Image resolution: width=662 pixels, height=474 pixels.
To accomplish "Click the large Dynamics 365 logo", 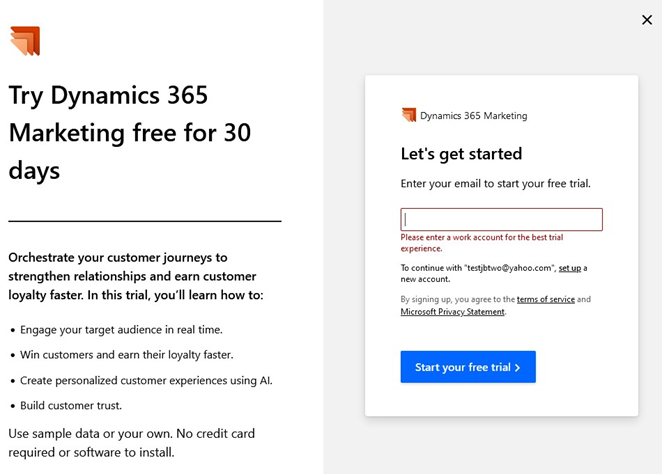I will click(24, 41).
